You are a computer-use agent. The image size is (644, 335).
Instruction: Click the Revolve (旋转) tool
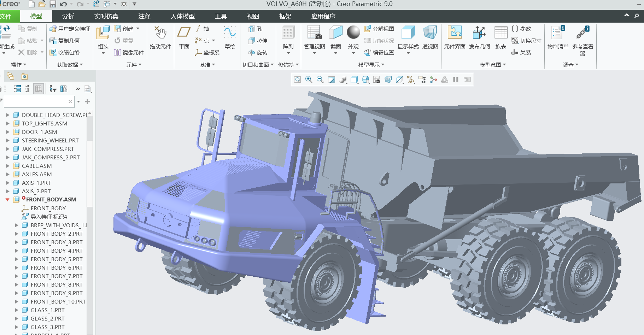pos(258,52)
